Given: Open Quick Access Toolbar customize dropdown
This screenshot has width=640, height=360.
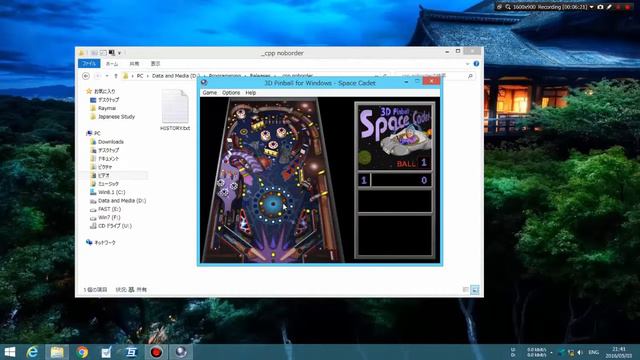Looking at the screenshot, I should [120, 53].
